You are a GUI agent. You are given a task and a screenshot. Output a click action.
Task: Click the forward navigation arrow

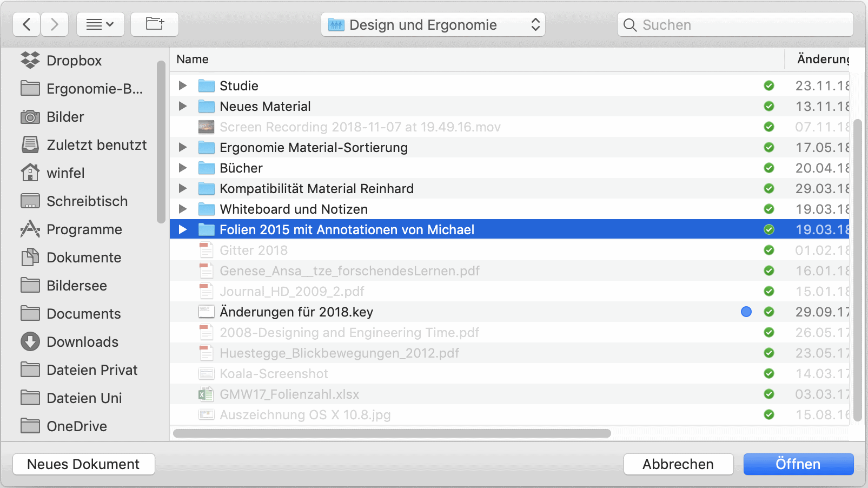(x=55, y=25)
